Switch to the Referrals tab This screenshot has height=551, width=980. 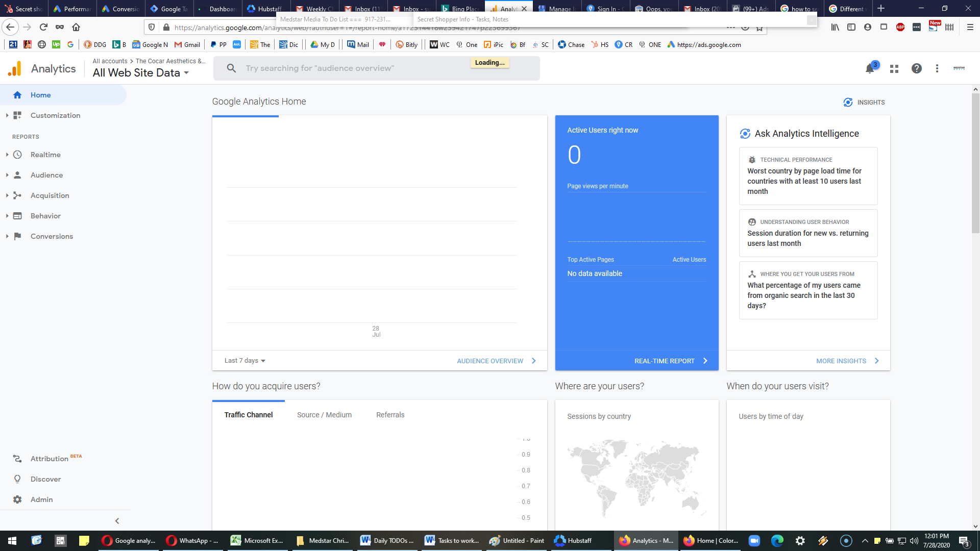point(390,415)
